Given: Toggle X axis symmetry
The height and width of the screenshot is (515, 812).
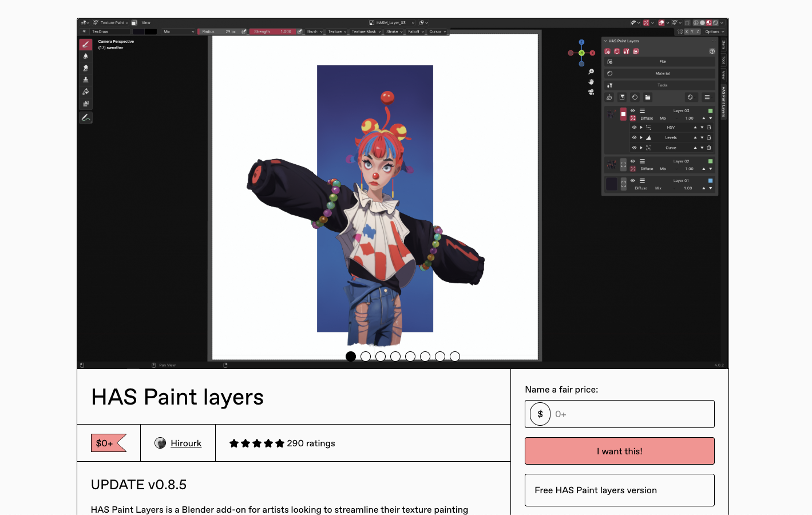Looking at the screenshot, I should pyautogui.click(x=687, y=31).
